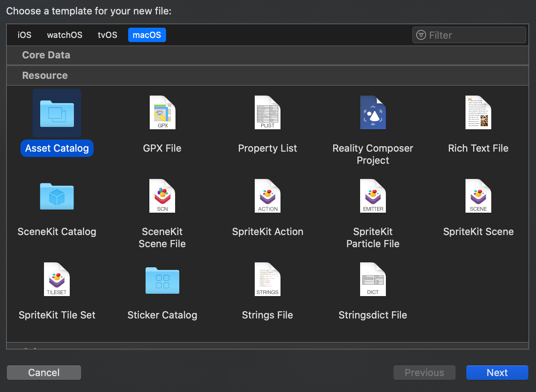Pick the Property List PLIST icon
This screenshot has width=536, height=392.
point(268,112)
